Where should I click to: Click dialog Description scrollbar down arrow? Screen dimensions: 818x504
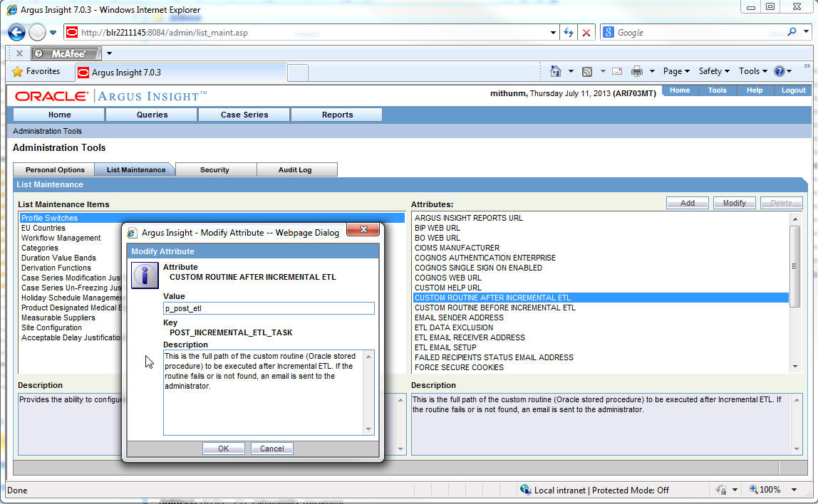(368, 429)
